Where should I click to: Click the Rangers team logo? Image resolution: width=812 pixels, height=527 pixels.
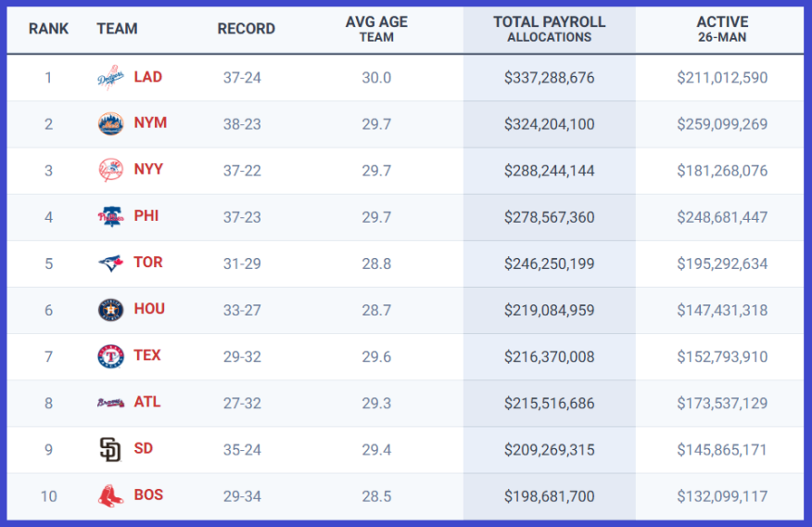pyautogui.click(x=111, y=356)
